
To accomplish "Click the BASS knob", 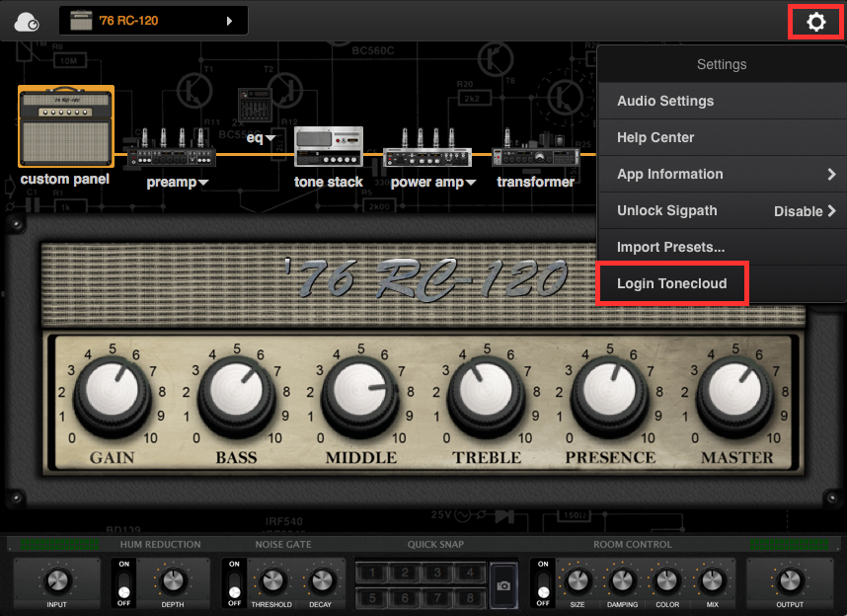I will pos(236,396).
